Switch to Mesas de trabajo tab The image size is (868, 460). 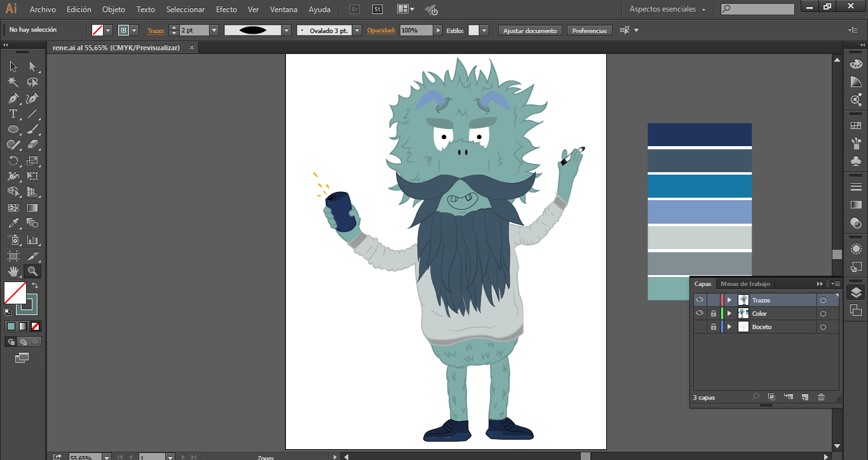[x=745, y=284]
